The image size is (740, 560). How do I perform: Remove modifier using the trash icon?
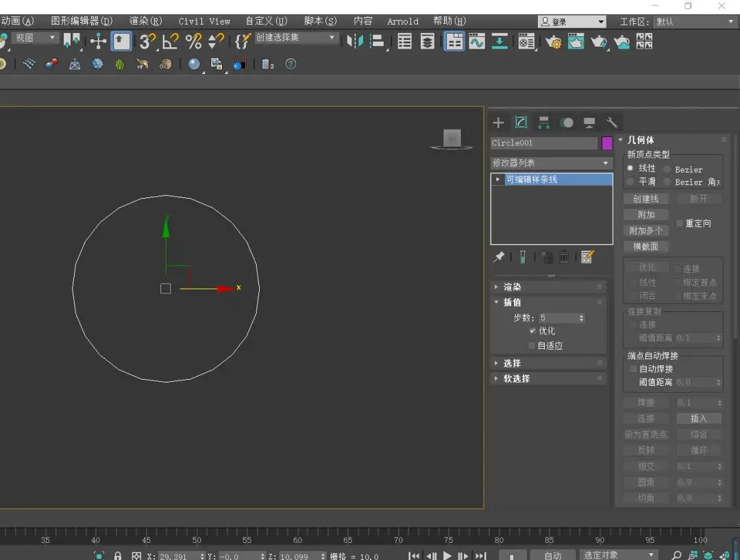point(564,257)
